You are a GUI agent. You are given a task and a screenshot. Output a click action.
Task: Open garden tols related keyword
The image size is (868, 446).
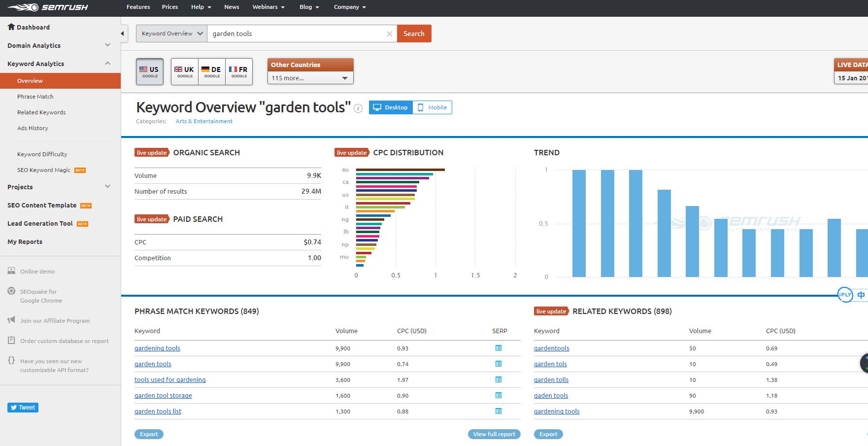(550, 364)
